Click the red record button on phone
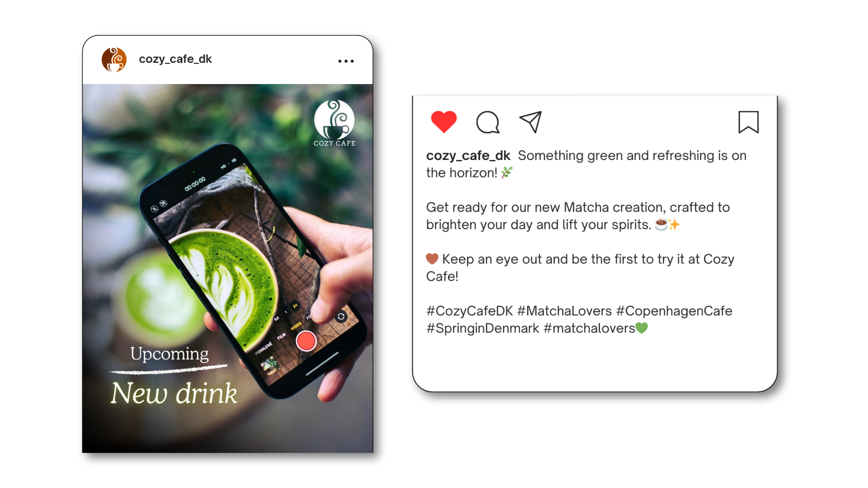This screenshot has width=868, height=488. coord(306,341)
